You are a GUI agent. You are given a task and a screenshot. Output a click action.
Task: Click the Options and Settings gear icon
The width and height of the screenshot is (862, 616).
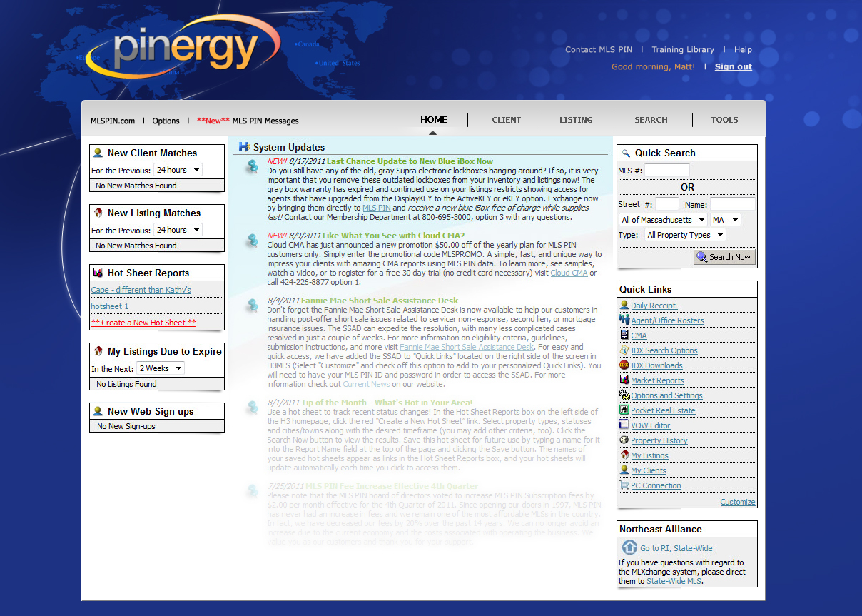click(624, 395)
